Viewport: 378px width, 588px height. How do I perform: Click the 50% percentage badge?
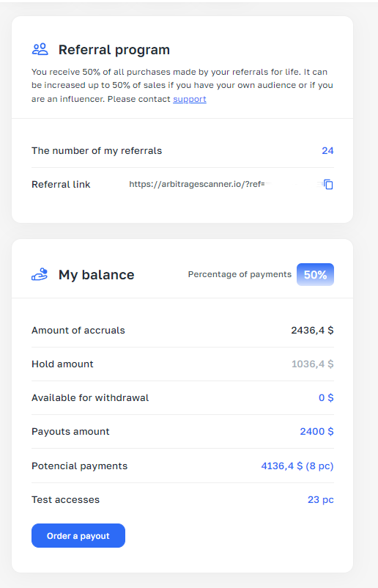(315, 274)
